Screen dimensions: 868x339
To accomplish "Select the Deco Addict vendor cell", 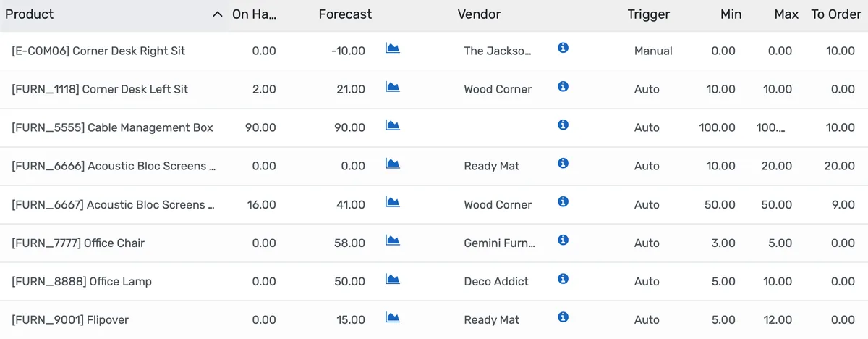I will coord(496,282).
